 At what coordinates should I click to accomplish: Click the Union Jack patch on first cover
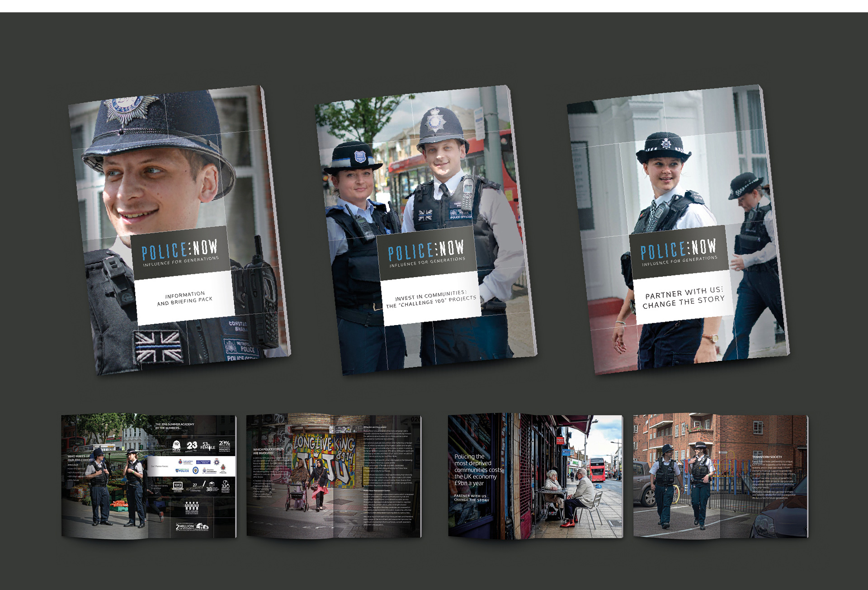click(158, 347)
